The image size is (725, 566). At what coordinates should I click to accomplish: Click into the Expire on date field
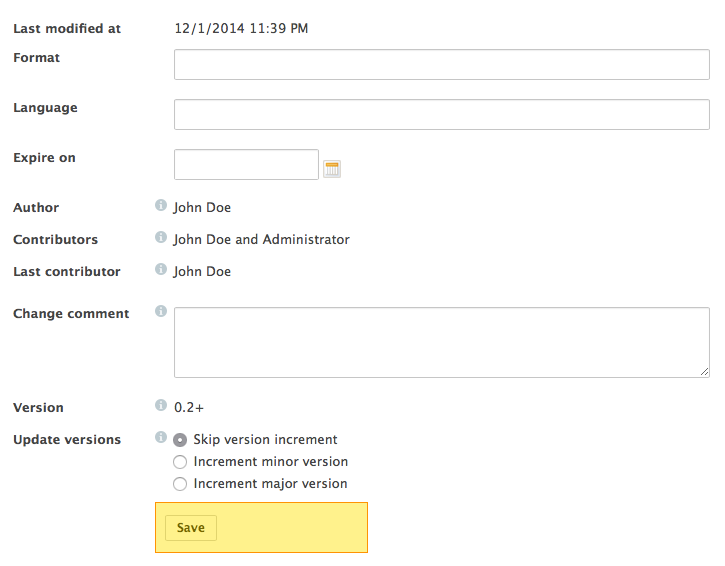(x=246, y=164)
